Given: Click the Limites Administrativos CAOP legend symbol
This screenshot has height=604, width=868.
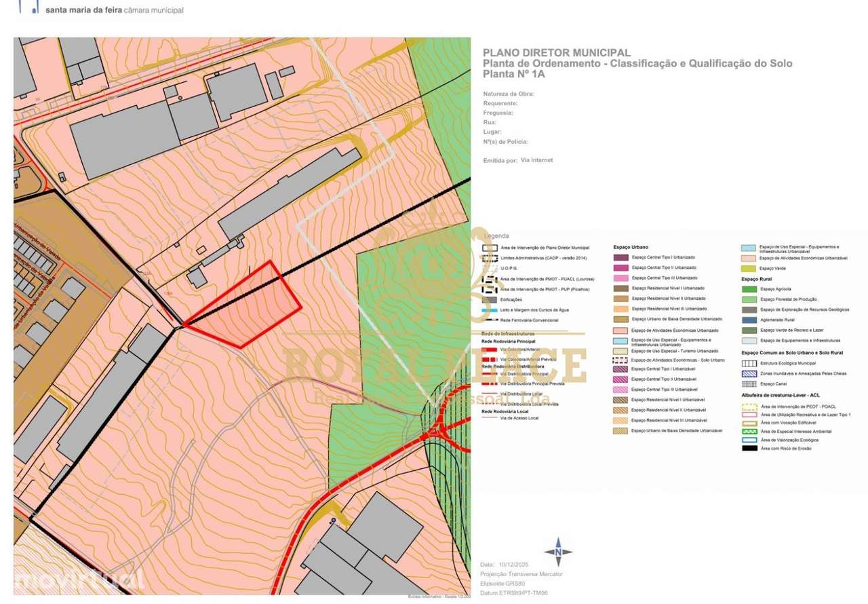Looking at the screenshot, I should coord(490,259).
